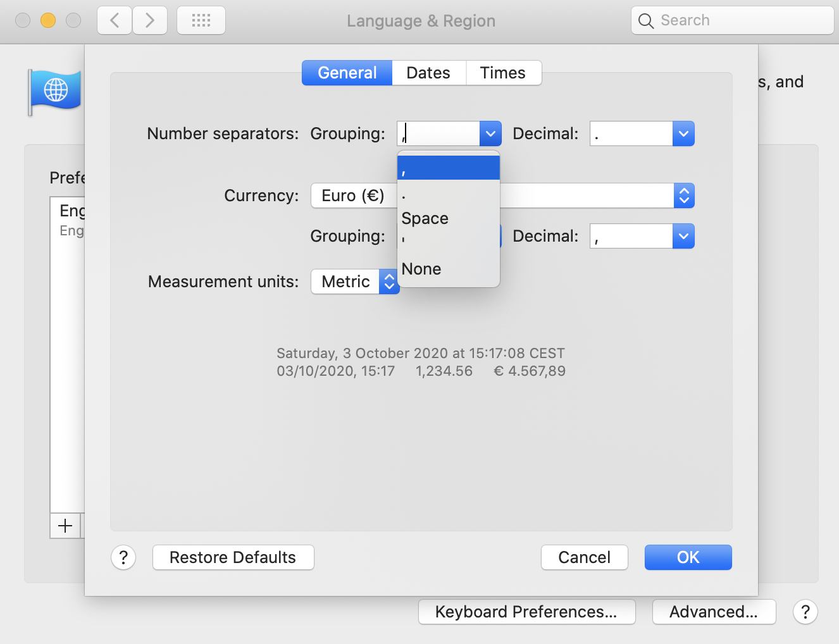Open the number Decimal separator dropdown

[x=683, y=133]
